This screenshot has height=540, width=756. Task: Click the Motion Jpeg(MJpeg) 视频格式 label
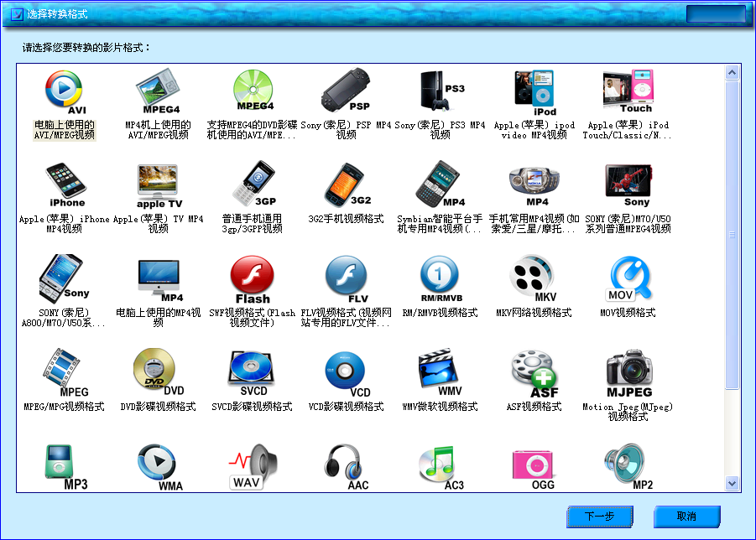pos(628,412)
